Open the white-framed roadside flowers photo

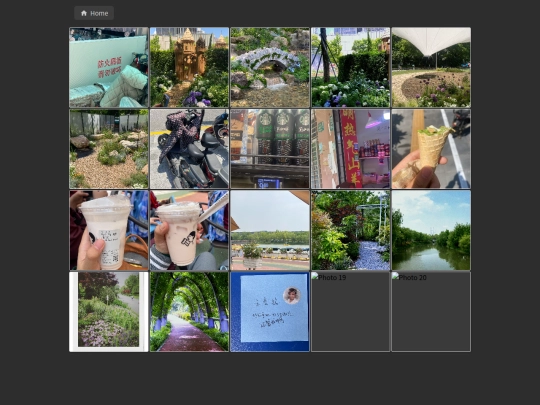(x=109, y=312)
